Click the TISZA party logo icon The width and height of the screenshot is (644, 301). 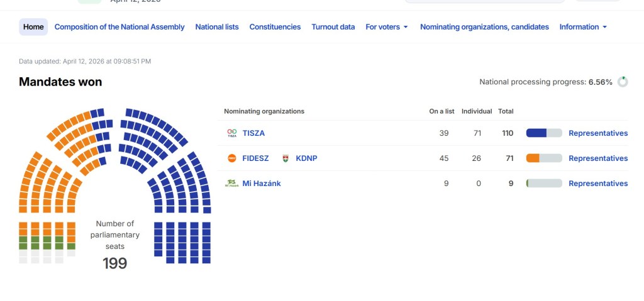pos(231,133)
